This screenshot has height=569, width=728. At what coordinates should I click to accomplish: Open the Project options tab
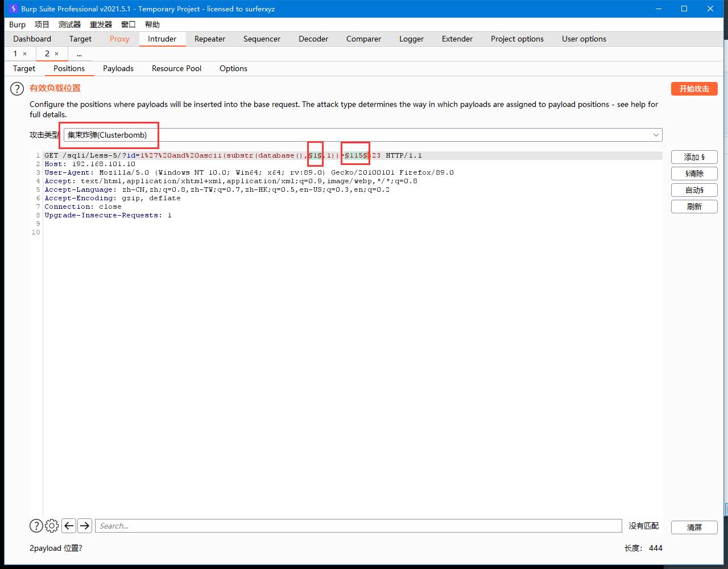point(517,39)
